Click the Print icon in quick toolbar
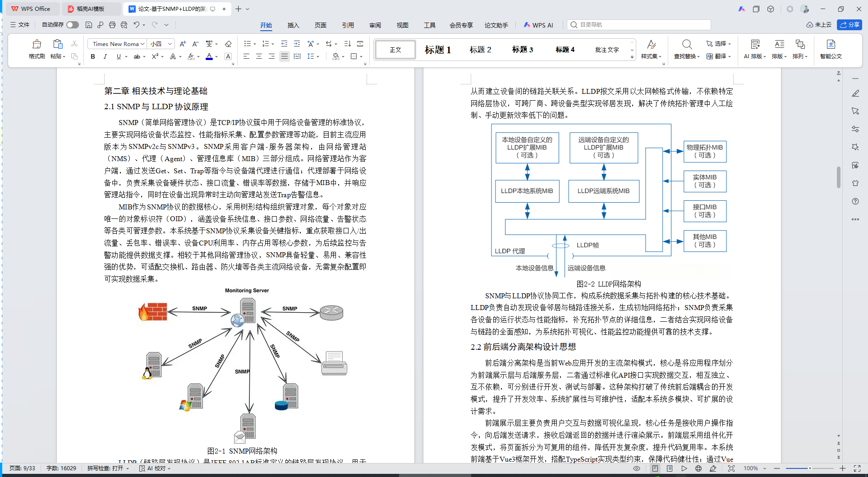 pyautogui.click(x=112, y=25)
